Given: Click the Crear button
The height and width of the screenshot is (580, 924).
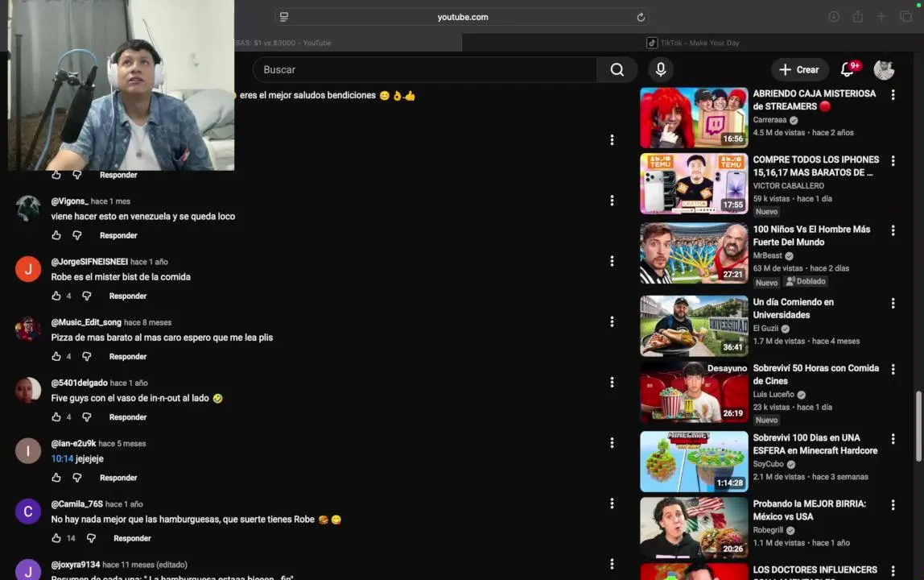Looking at the screenshot, I should [799, 69].
